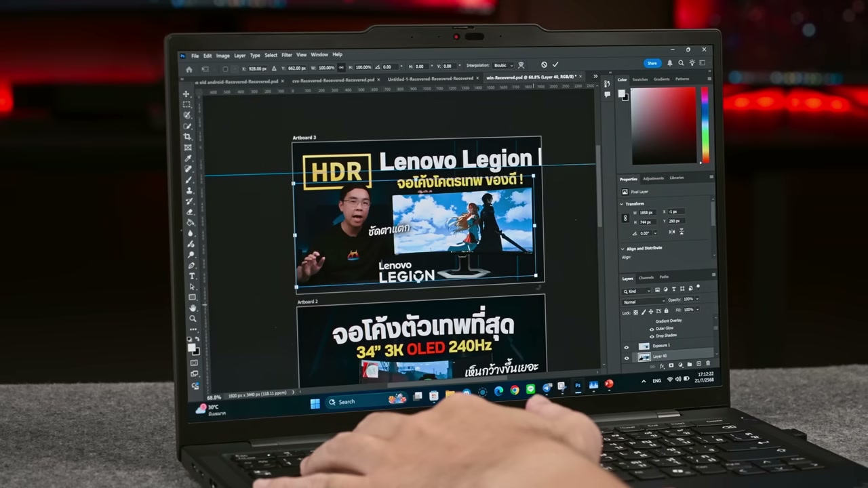
Task: Toggle reference point checkbox in options bar
Action: pos(225,69)
